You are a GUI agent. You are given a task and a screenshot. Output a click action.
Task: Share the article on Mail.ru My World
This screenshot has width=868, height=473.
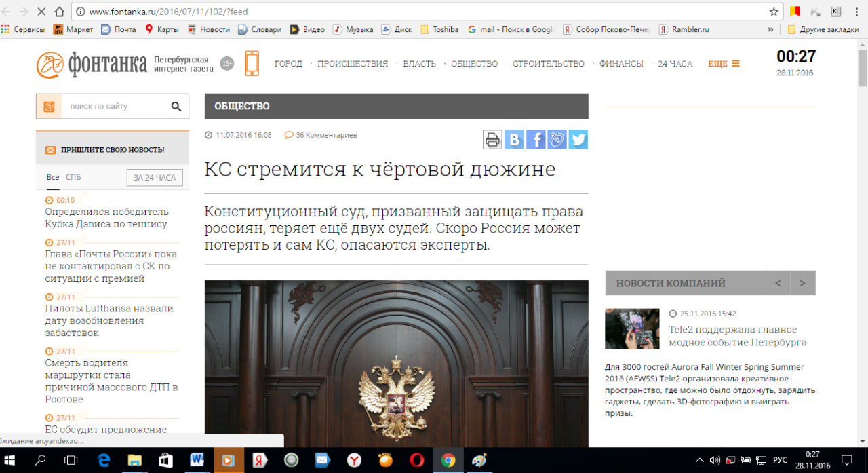(x=557, y=139)
